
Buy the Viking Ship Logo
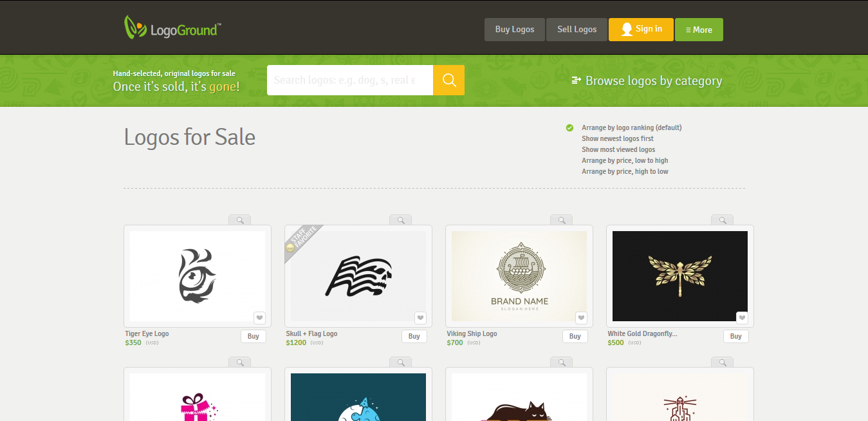[575, 336]
